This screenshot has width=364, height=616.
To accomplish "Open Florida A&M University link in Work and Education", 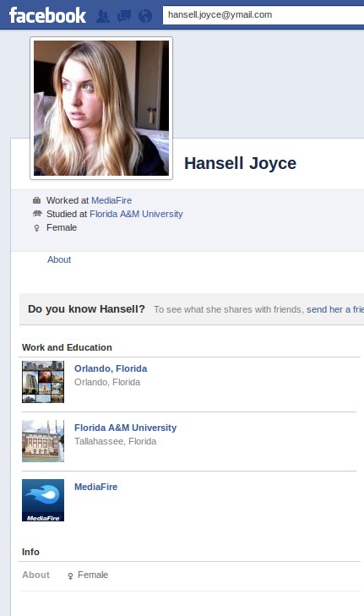I will (125, 428).
